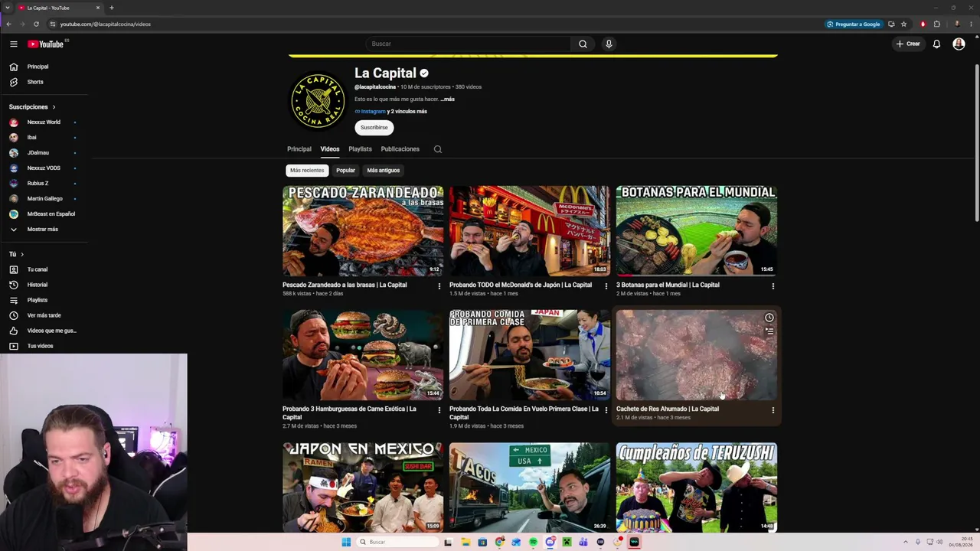Open the notifications bell
The image size is (980, 551).
point(936,44)
